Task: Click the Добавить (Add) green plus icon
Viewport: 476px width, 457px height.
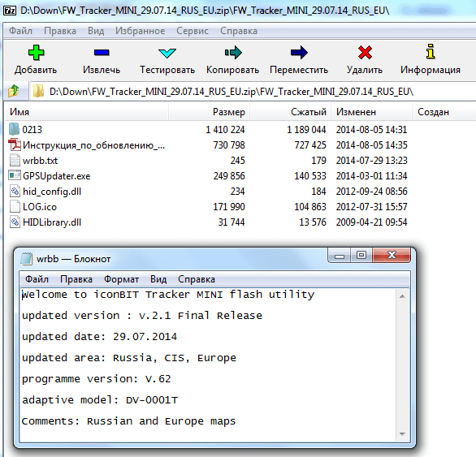Action: click(x=36, y=53)
